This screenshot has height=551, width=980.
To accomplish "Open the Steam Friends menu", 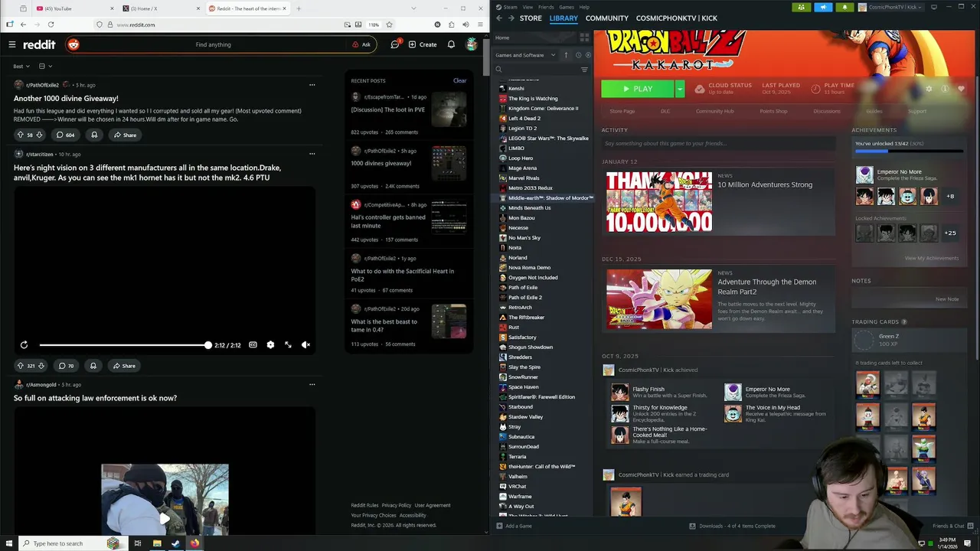I will (x=546, y=7).
